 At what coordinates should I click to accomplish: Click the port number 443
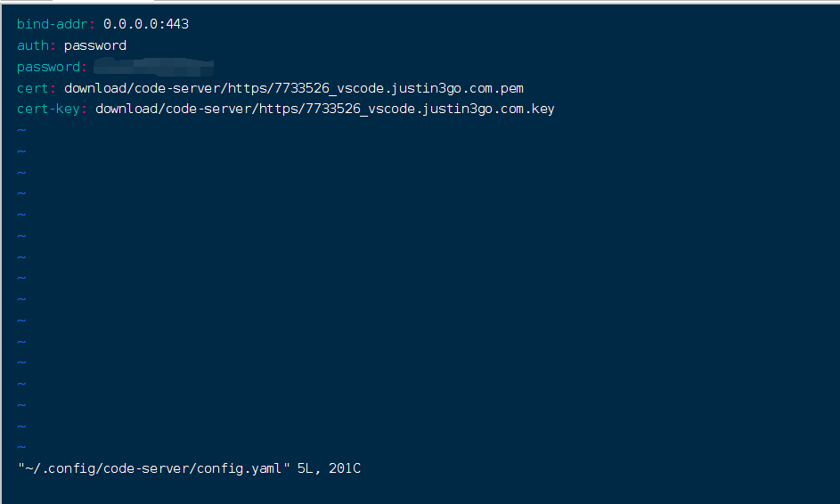click(177, 24)
